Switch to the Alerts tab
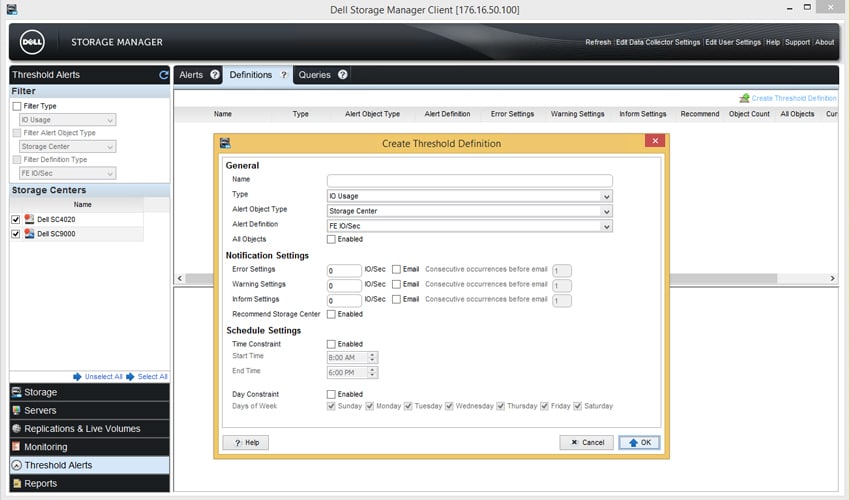The height and width of the screenshot is (500, 850). (x=191, y=75)
